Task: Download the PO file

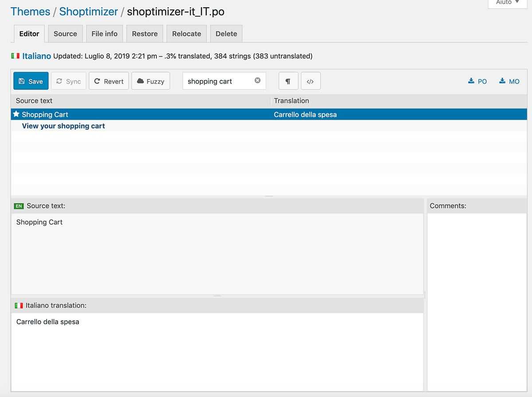Action: pyautogui.click(x=477, y=81)
